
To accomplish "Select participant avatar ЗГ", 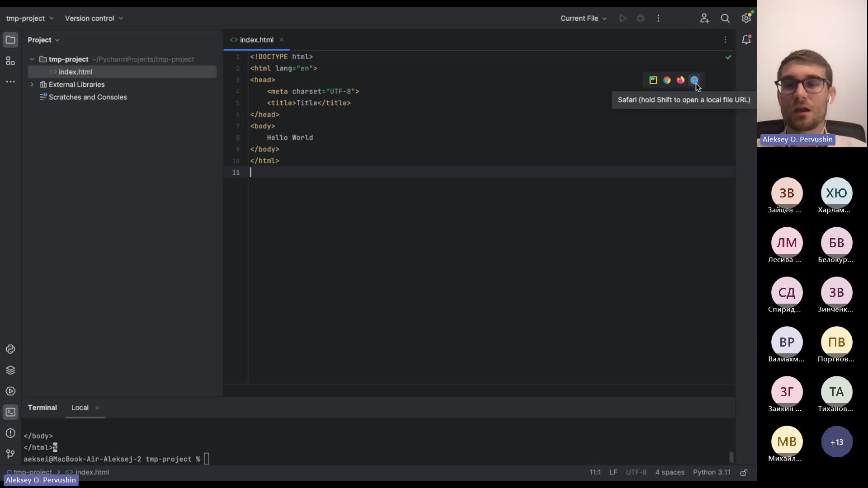I will [787, 392].
